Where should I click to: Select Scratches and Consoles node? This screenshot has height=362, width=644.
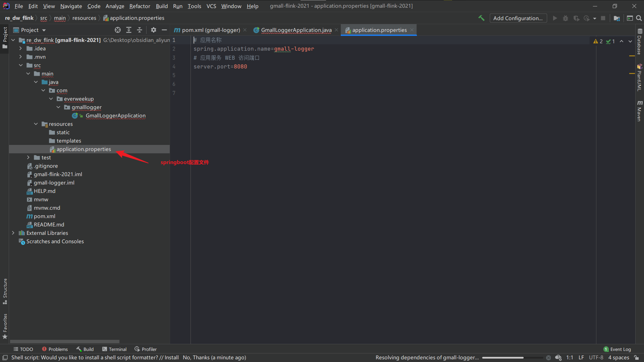point(55,241)
